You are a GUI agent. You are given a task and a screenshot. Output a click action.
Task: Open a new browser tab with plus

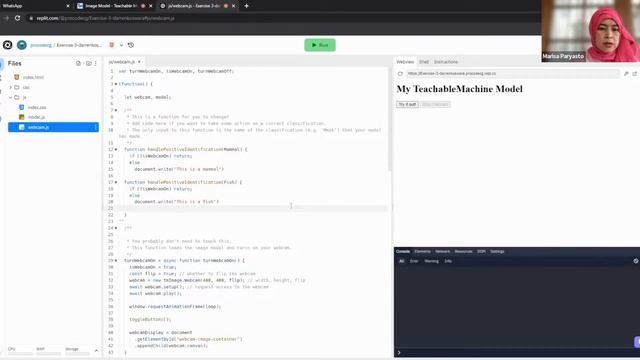pos(247,6)
